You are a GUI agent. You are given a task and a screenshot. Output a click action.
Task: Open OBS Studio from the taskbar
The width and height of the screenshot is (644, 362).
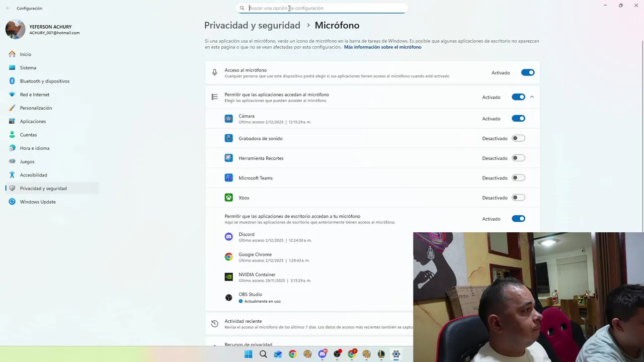click(x=337, y=354)
